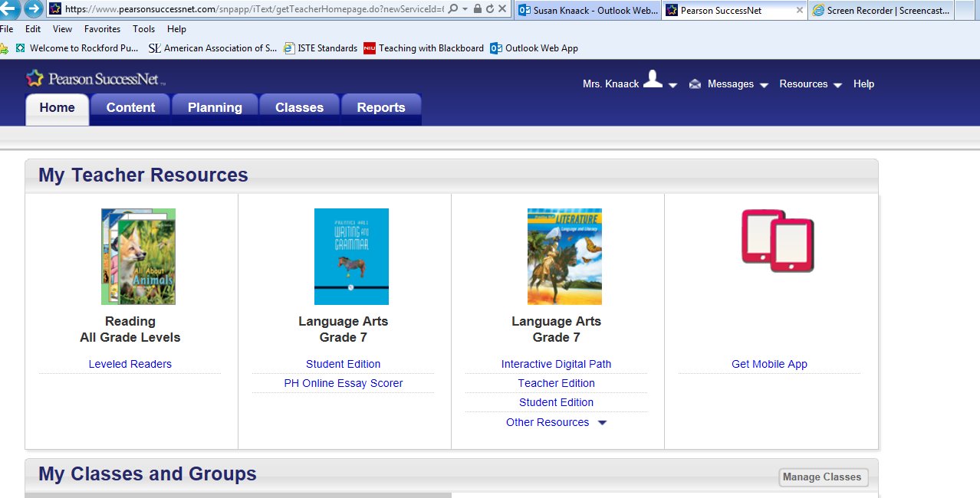Open the Help menu in browser menu bar

(176, 29)
